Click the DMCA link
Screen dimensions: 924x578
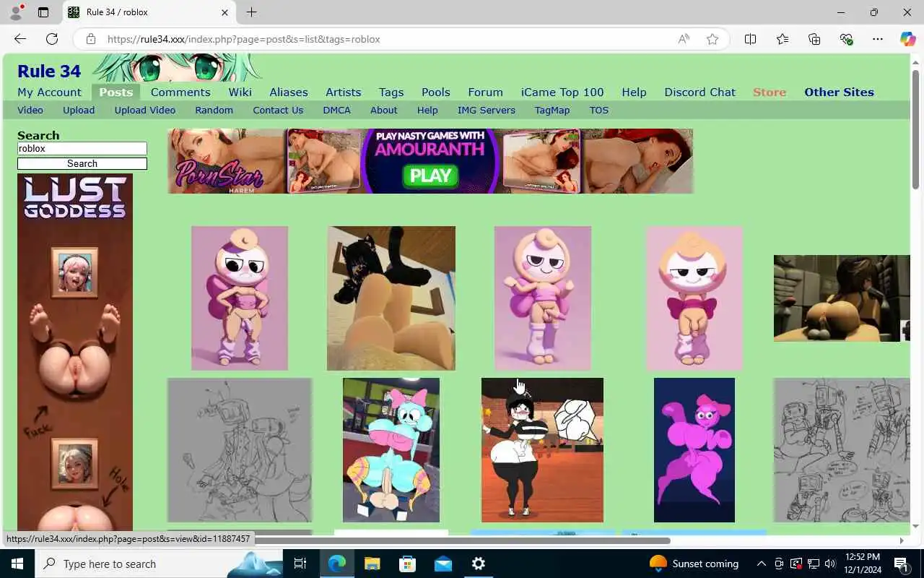pos(336,110)
